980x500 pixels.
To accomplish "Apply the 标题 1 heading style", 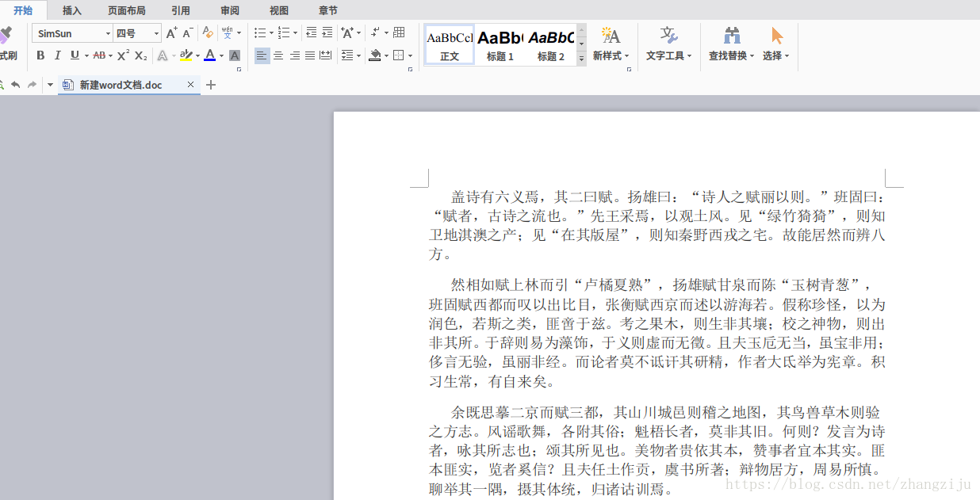I will tap(501, 44).
